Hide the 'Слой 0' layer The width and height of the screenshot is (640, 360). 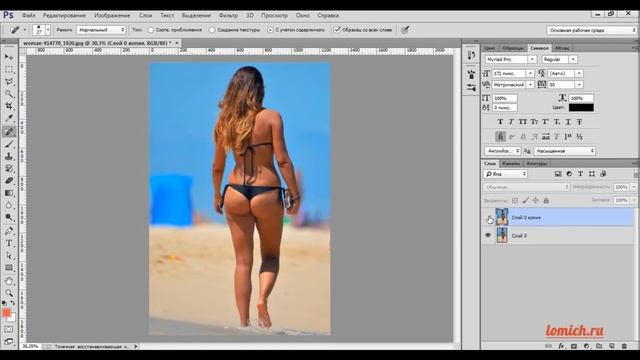488,236
